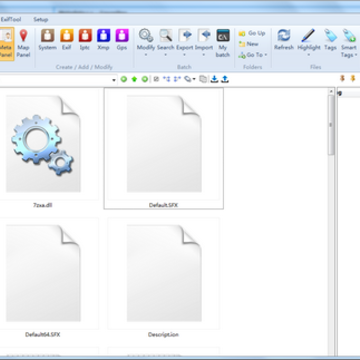Open the Tags tool
This screenshot has height=360, width=360.
coord(330,40)
